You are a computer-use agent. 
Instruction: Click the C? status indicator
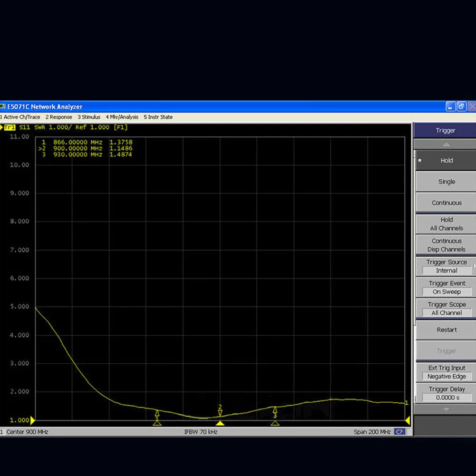point(399,432)
